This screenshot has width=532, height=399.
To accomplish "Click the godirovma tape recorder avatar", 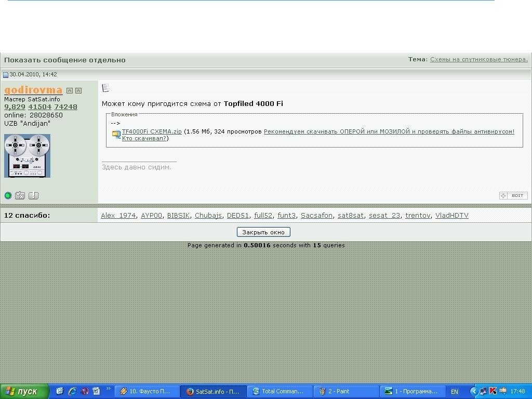I will click(x=28, y=156).
